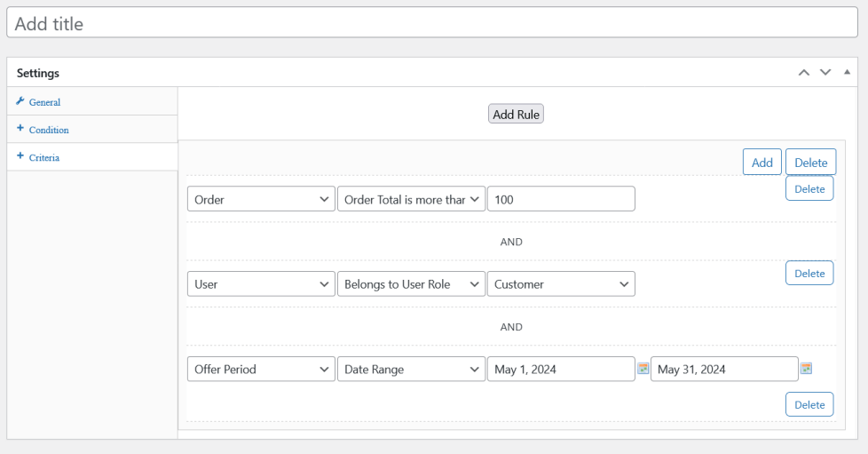Delete the Offer Period condition row

(x=809, y=404)
